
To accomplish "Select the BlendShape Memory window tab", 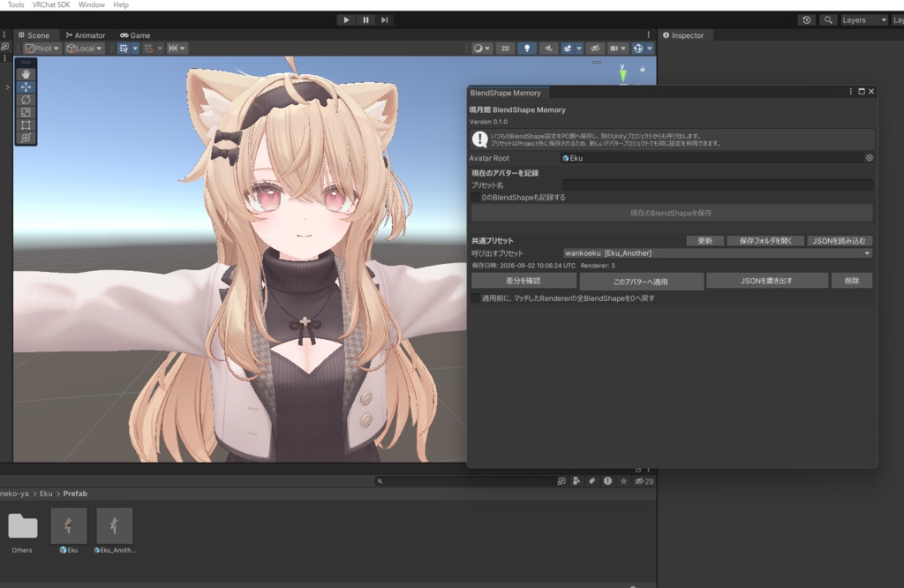I will click(x=506, y=93).
